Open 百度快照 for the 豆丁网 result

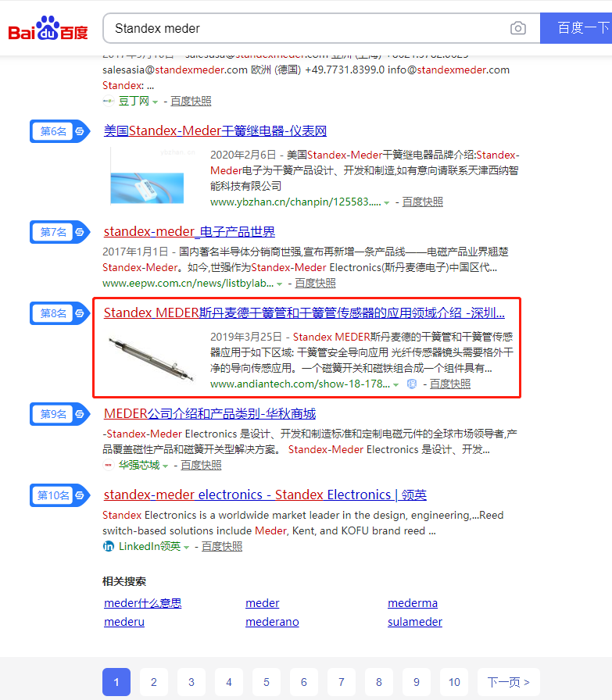pyautogui.click(x=191, y=102)
